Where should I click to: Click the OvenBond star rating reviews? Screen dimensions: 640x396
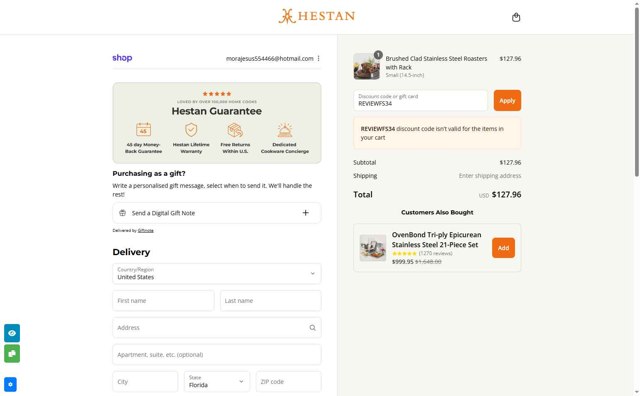(422, 254)
